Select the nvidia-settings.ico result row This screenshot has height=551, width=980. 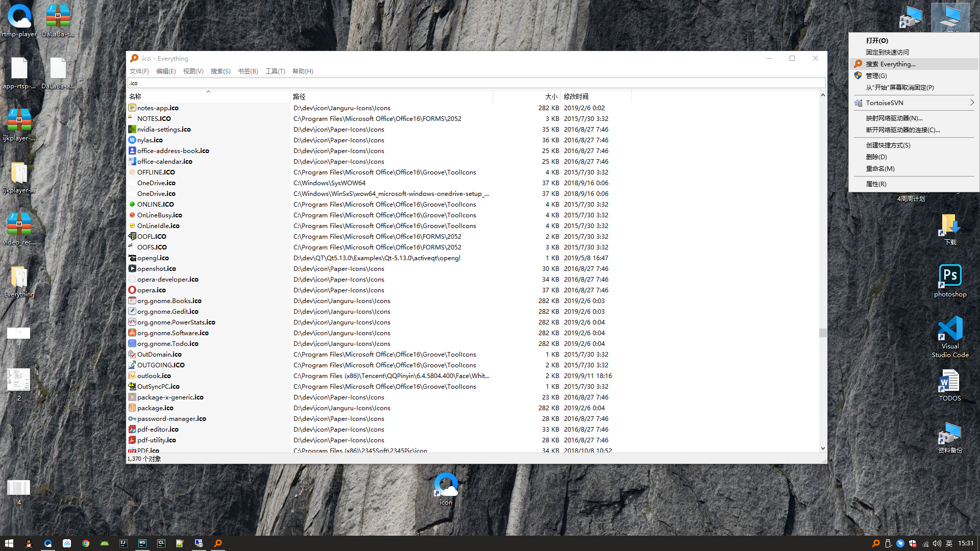[163, 129]
